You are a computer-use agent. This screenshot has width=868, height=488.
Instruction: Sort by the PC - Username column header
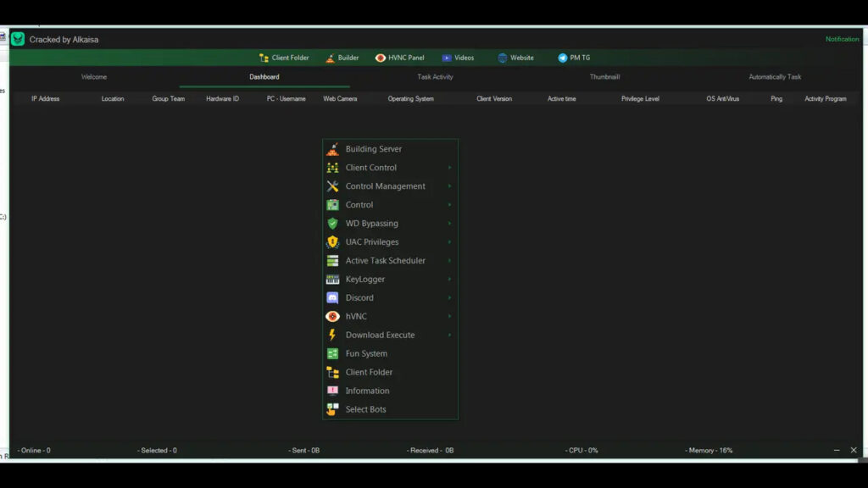pos(287,98)
